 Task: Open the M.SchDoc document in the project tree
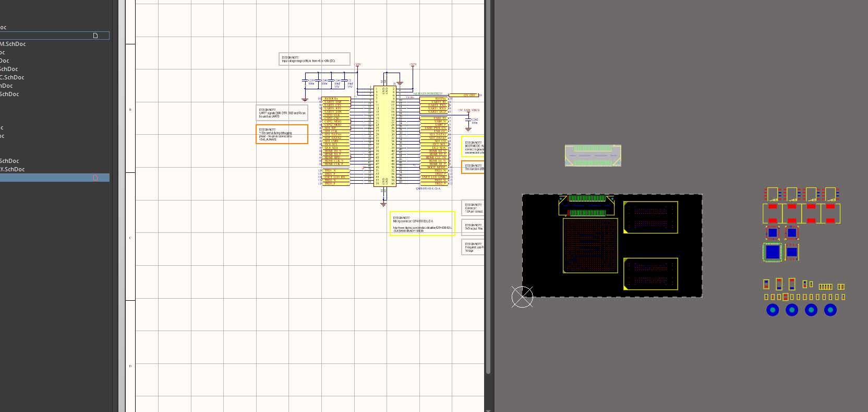13,44
